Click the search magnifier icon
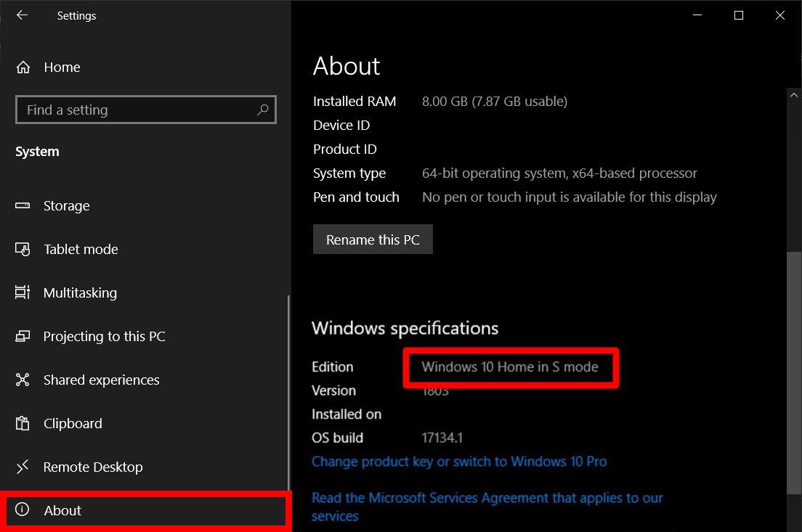Screen dimensions: 802x532 (x=263, y=110)
